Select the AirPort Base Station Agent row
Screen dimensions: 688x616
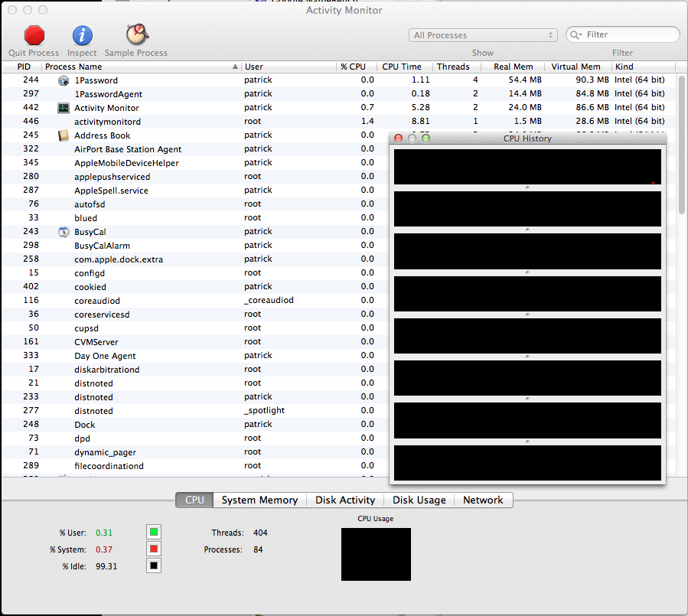point(195,149)
